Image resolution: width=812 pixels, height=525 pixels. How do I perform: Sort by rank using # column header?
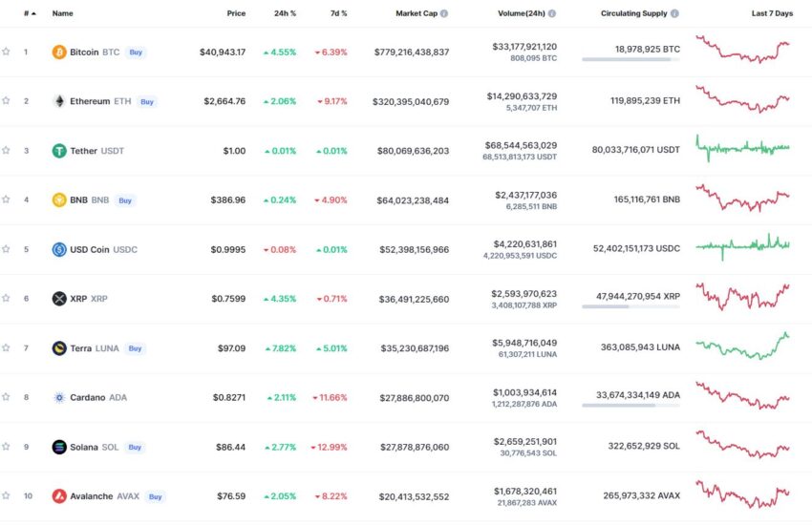(28, 14)
